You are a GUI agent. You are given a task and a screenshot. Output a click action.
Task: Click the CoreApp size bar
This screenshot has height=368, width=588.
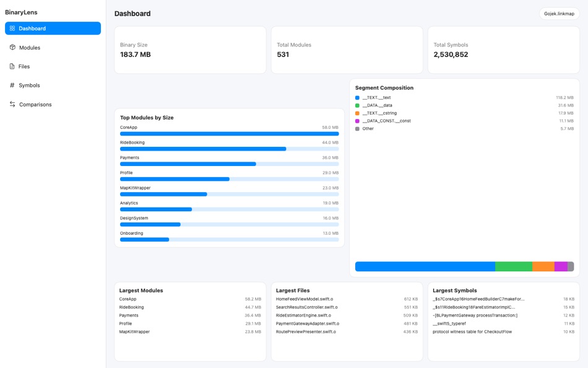point(229,134)
